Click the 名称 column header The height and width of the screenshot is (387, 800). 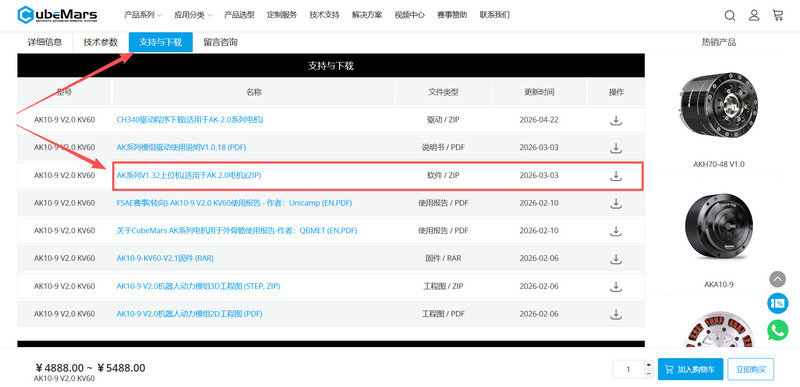pos(254,92)
